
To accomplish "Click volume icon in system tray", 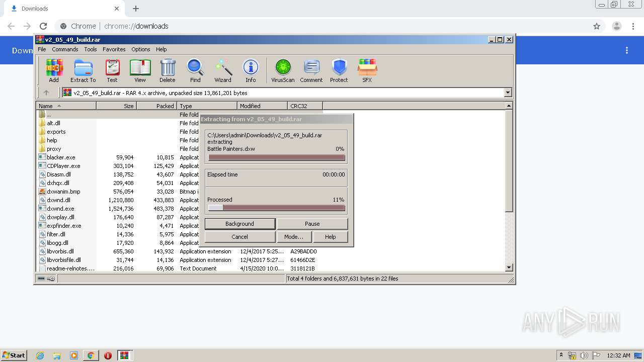I will tap(584, 355).
